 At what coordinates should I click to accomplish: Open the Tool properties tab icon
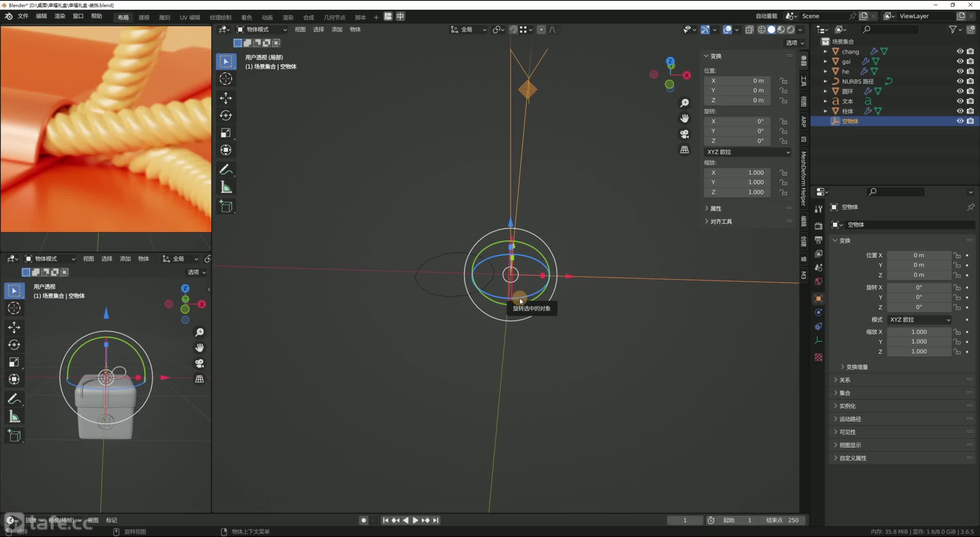pos(818,209)
